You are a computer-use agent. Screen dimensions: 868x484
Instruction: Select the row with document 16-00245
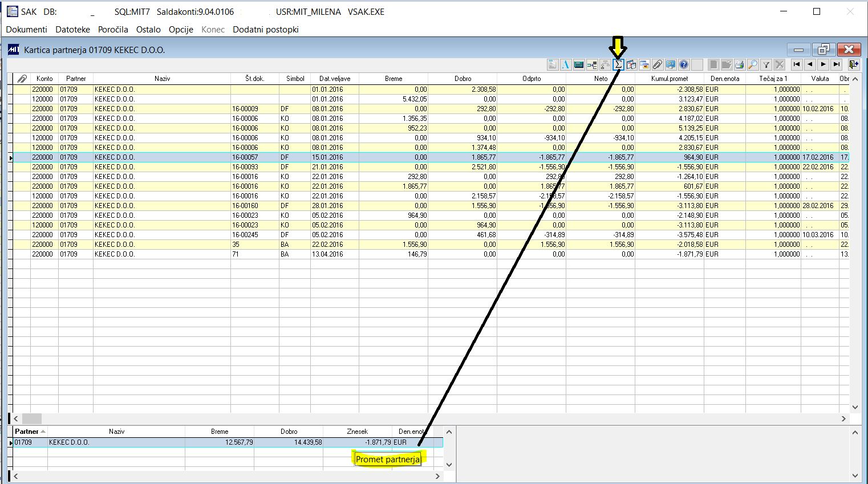click(x=245, y=235)
